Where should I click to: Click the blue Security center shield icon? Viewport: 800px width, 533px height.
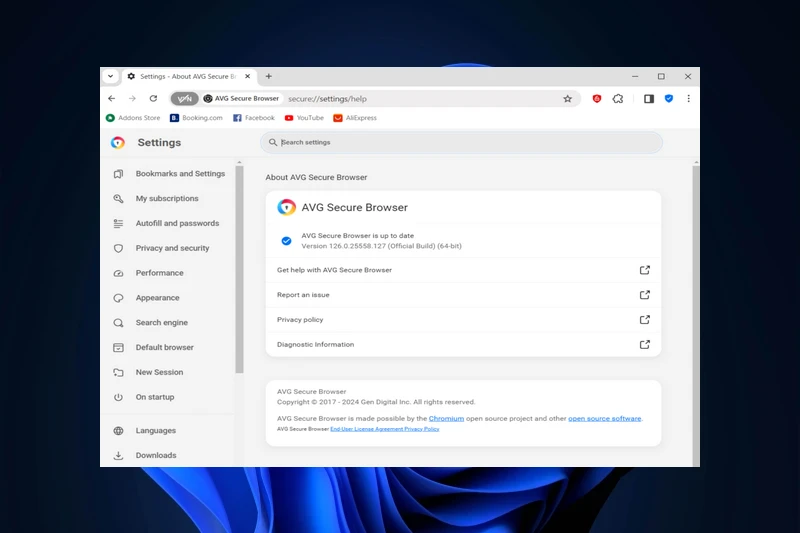pyautogui.click(x=669, y=98)
